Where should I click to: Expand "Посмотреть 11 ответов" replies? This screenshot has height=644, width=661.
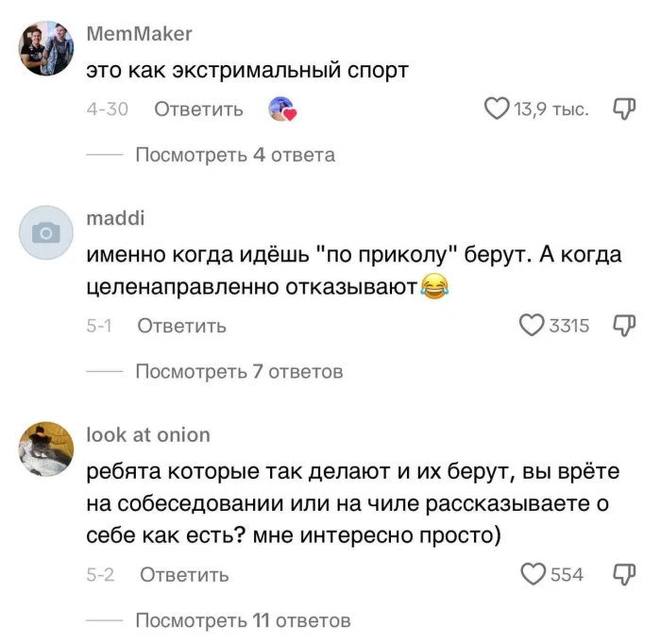[x=243, y=620]
